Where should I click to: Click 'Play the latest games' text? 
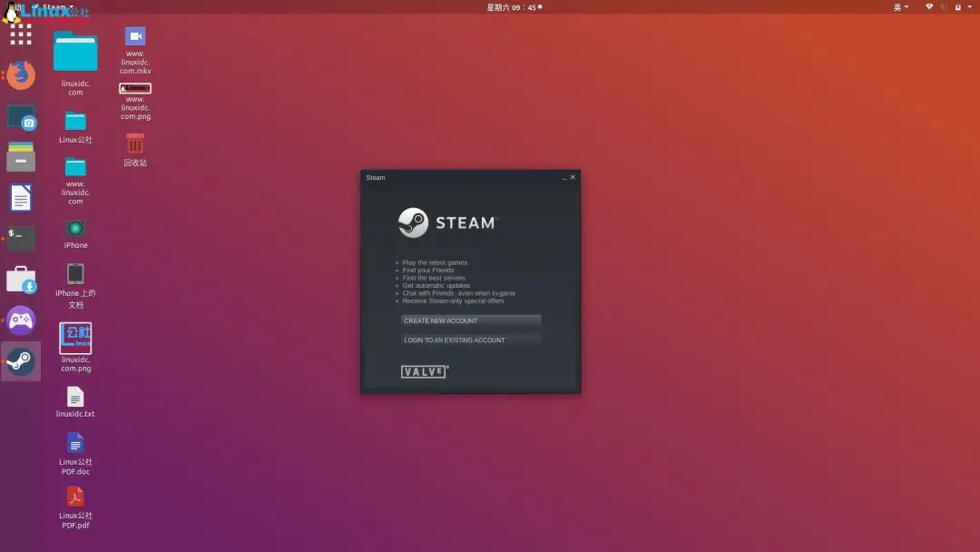click(x=435, y=262)
